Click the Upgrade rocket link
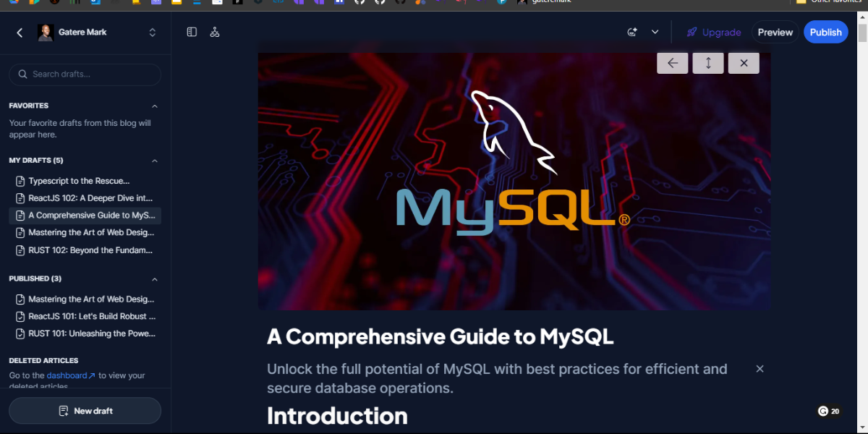Image resolution: width=868 pixels, height=434 pixels. (714, 32)
